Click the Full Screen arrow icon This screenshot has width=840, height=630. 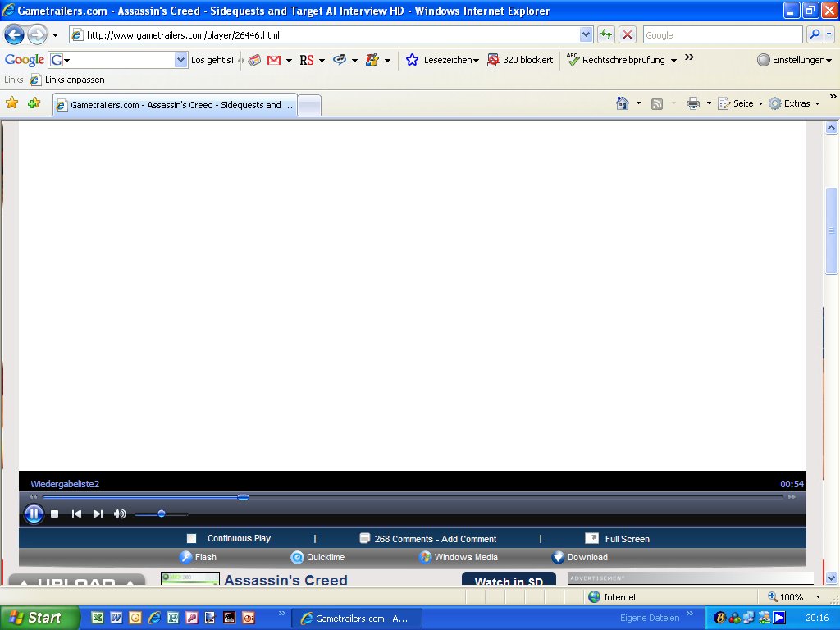tap(591, 538)
